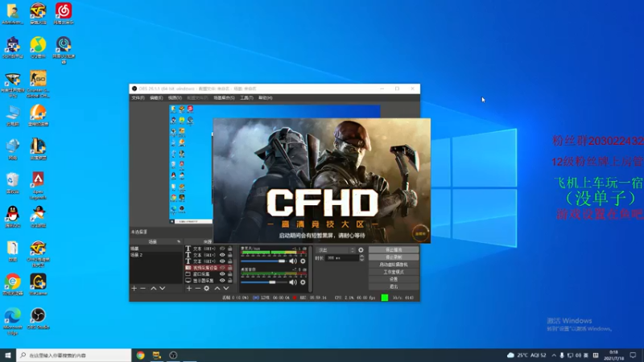Mute the 桌面音频 speaker icon in OBS mixer
Viewport: 644px width, 362px height.
[293, 282]
